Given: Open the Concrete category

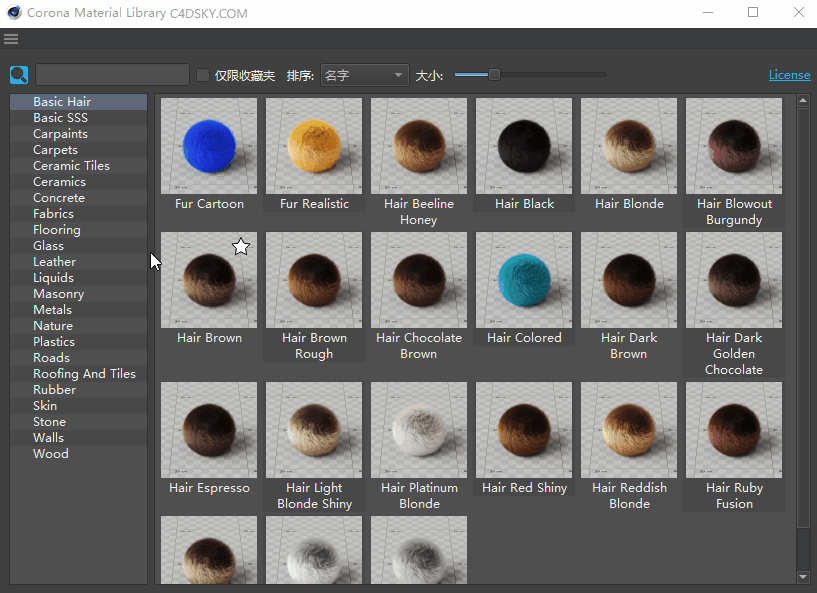Looking at the screenshot, I should (79, 198).
